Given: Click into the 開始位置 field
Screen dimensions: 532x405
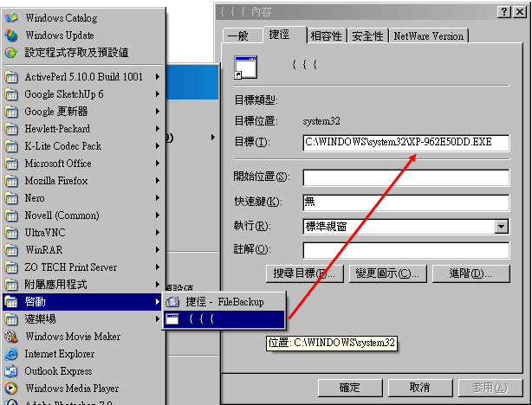Looking at the screenshot, I should (405, 177).
